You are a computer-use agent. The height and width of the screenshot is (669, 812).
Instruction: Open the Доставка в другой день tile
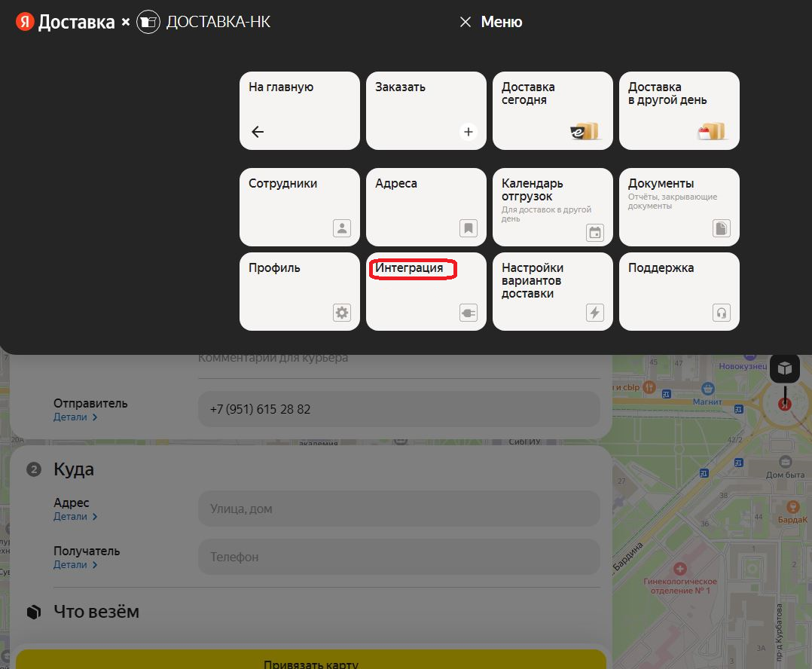pyautogui.click(x=679, y=110)
